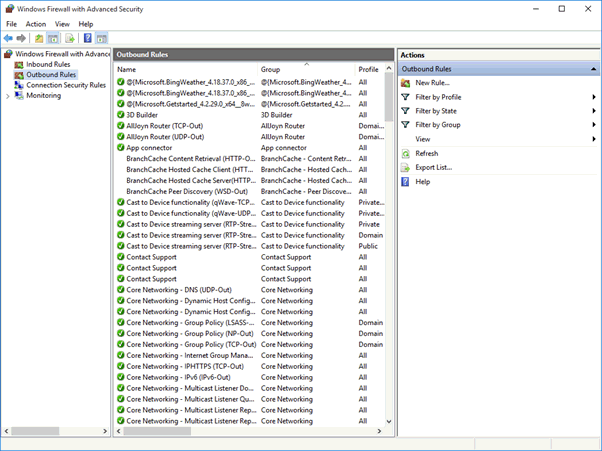Click the Help icon in Actions pane
Image resolution: width=602 pixels, height=451 pixels.
[405, 182]
